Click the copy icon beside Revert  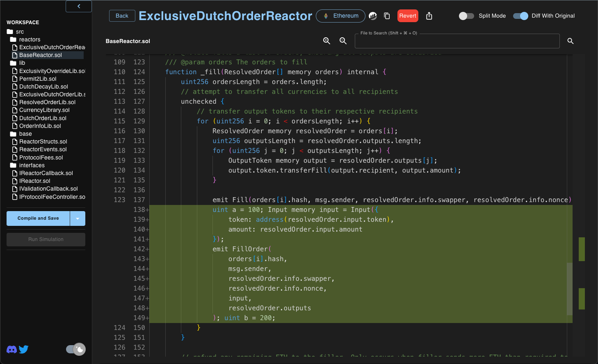pos(387,16)
